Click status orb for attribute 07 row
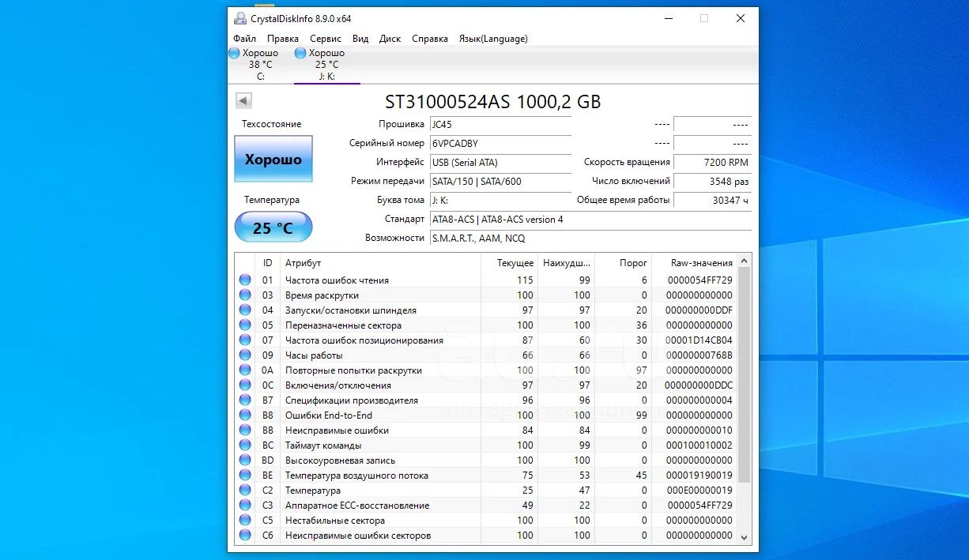The image size is (969, 560). [x=245, y=340]
